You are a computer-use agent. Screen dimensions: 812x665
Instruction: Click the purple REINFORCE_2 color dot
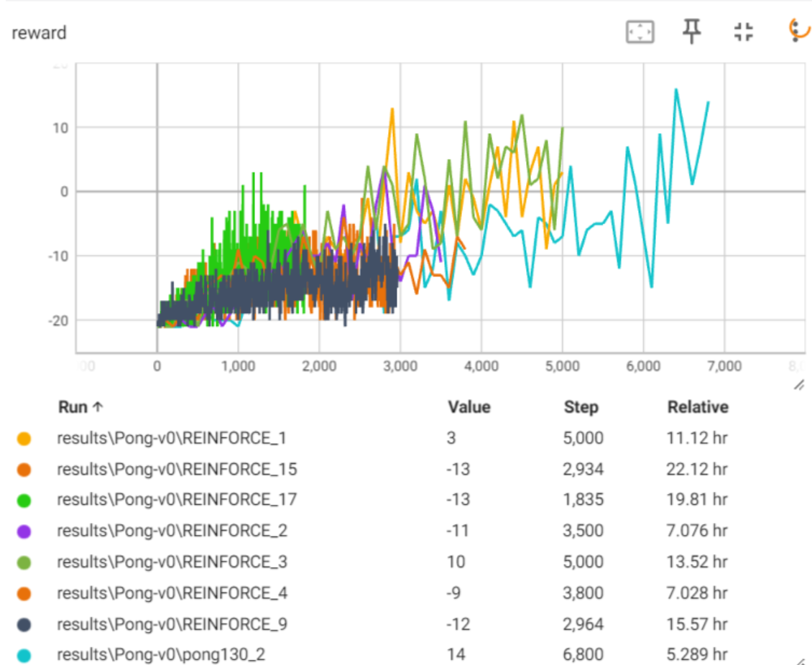pyautogui.click(x=24, y=531)
